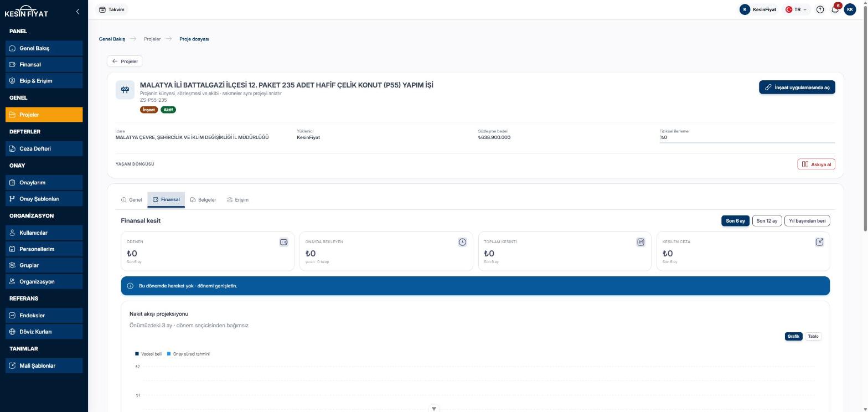Select the Yıl başından beri period
Screen dimensions: 868x412
tap(807, 221)
